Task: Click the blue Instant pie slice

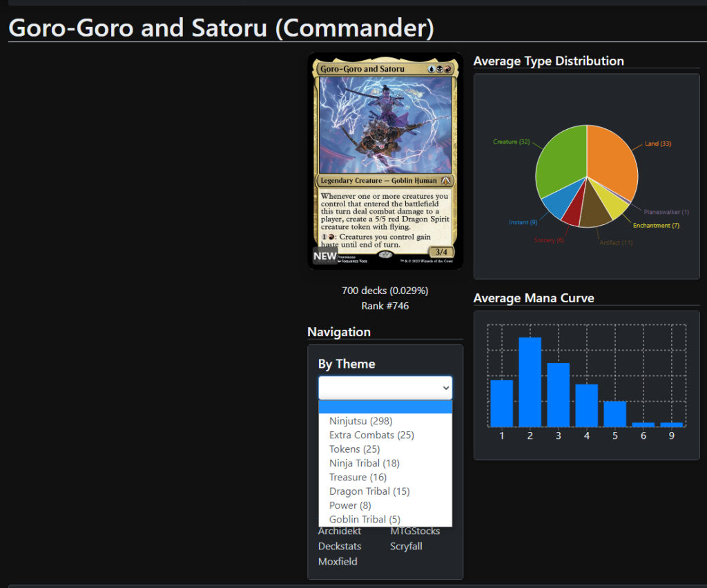Action: point(561,201)
